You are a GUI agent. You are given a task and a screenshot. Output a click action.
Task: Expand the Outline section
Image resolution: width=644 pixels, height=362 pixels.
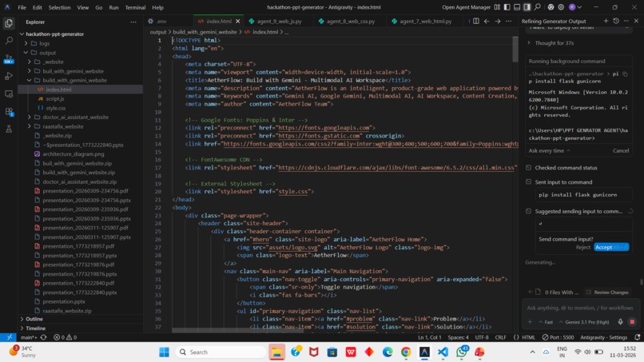[x=22, y=319]
